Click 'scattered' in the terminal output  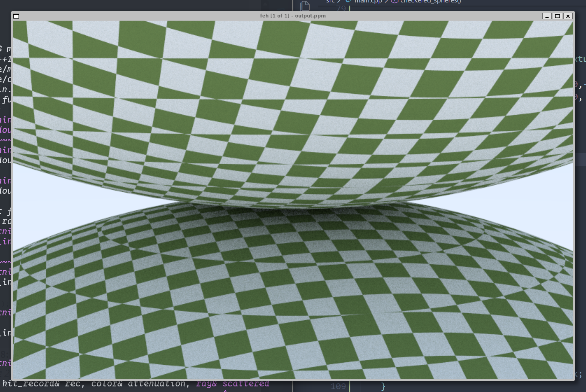246,384
